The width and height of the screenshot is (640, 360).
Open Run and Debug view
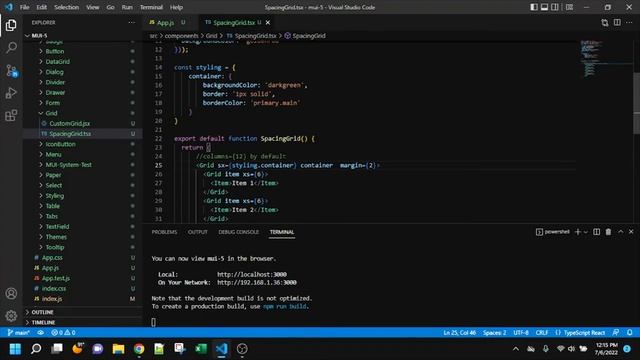[11, 93]
